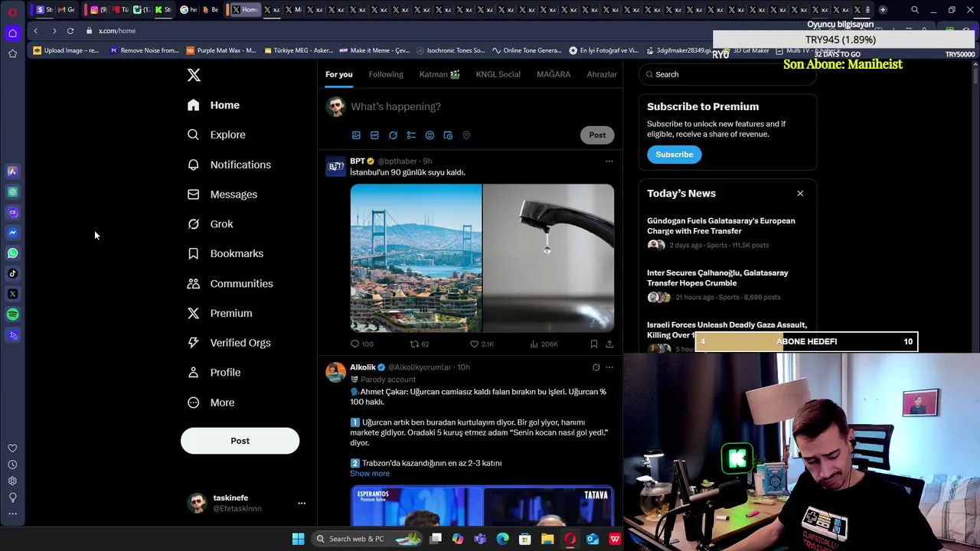Click the Grok icon on Alkolik post
Image resolution: width=980 pixels, height=551 pixels.
coord(596,367)
